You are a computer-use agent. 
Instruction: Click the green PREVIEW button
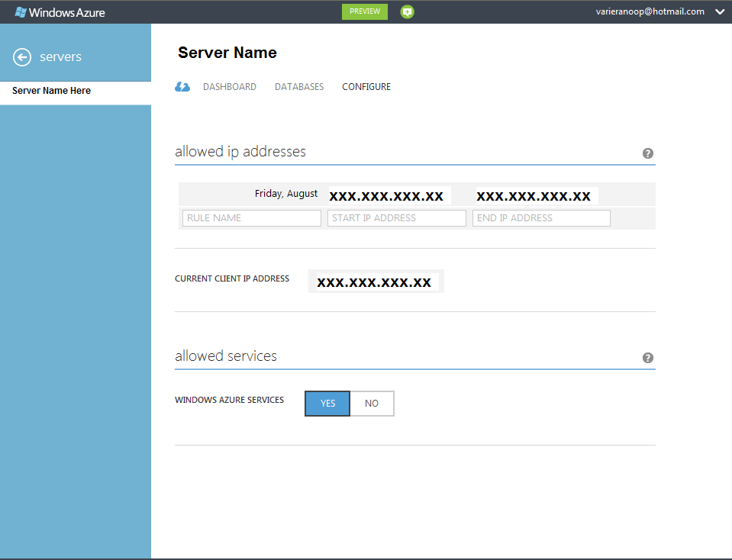[365, 11]
